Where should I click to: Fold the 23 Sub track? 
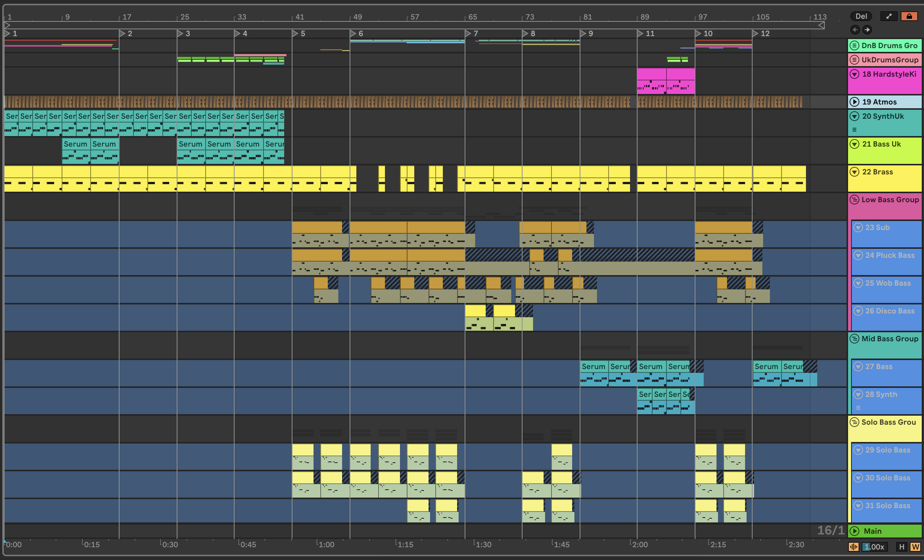click(858, 227)
